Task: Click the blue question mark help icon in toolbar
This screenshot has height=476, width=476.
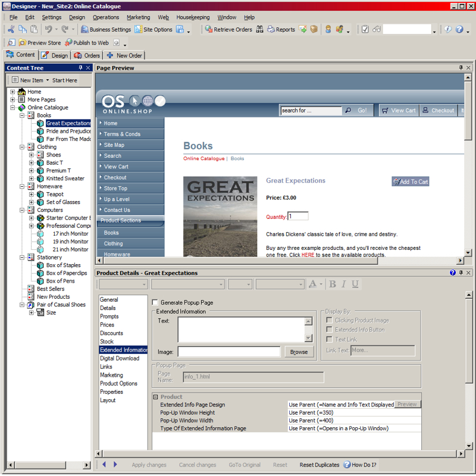Action: click(x=459, y=29)
